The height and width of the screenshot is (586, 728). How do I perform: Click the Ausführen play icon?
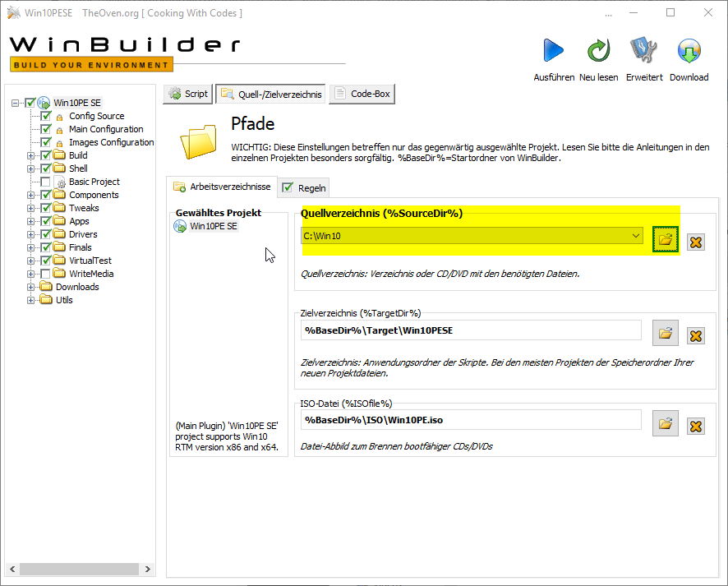(554, 50)
